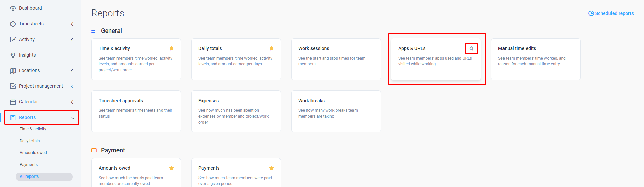Open the Payments card title
The height and width of the screenshot is (187, 644).
(x=209, y=168)
